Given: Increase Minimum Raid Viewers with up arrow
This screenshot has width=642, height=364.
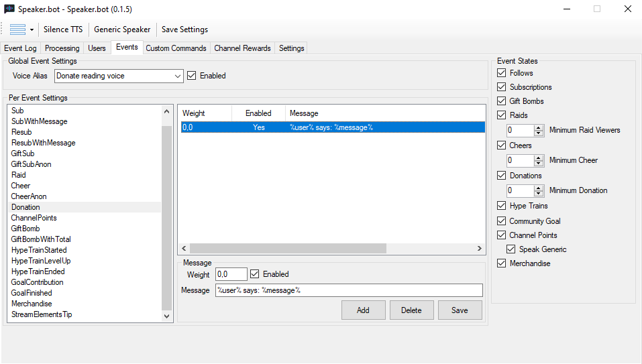Looking at the screenshot, I should [539, 127].
